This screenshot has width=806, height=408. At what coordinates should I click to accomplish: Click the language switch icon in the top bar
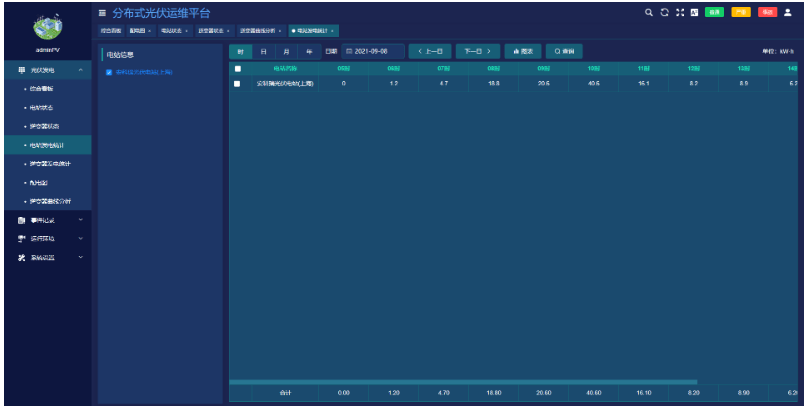[694, 13]
